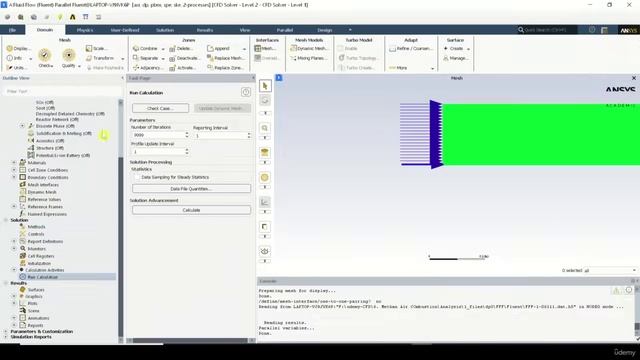
Task: Open the Combine zones dropdown arrow
Action: click(163, 49)
